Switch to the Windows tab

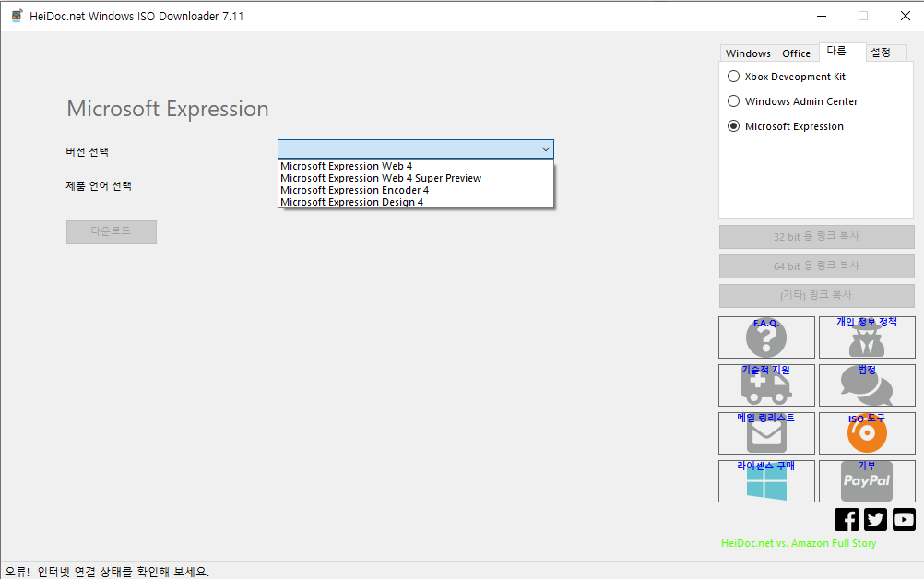pos(748,53)
